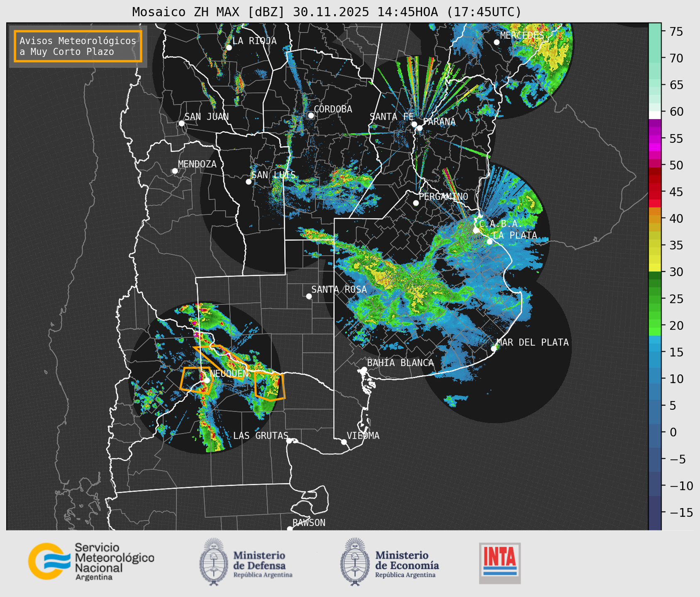Click the MAR DEL PLATA city marker
The image size is (700, 597).
tap(494, 348)
